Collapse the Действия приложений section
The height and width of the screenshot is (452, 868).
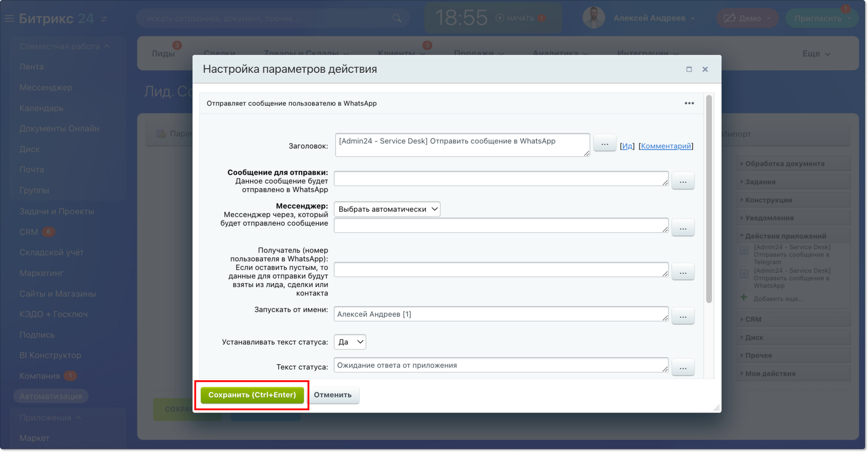click(785, 236)
